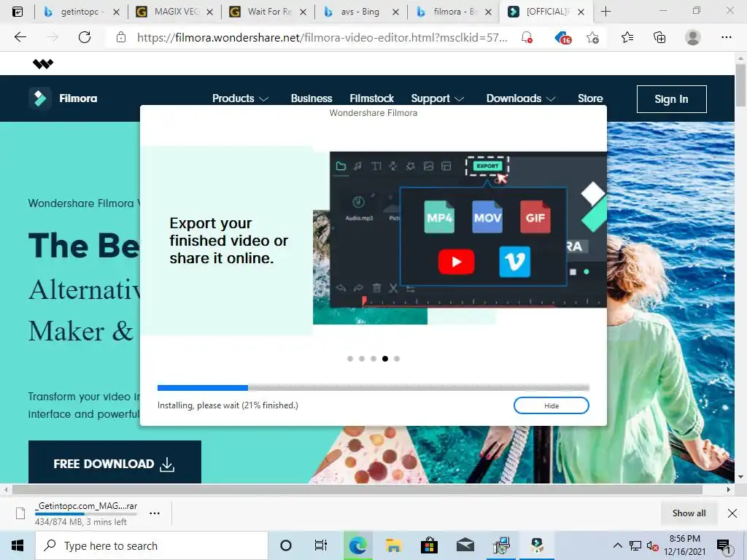
Task: Add this page to favorites star icon
Action: coord(592,37)
